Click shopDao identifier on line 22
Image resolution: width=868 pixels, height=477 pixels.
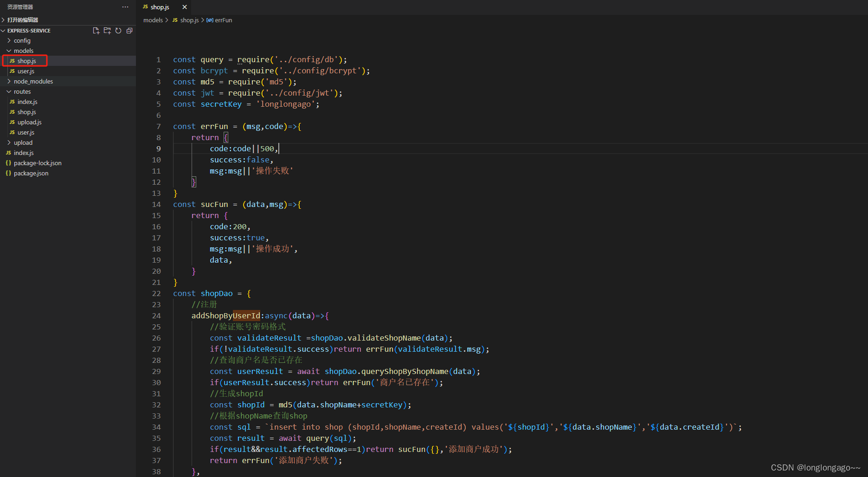[x=217, y=293]
